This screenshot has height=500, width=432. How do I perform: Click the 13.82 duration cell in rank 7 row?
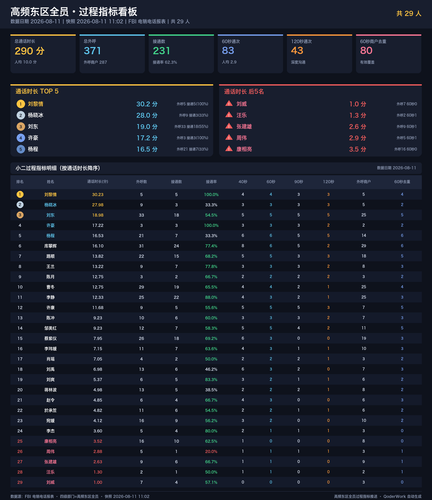click(98, 257)
